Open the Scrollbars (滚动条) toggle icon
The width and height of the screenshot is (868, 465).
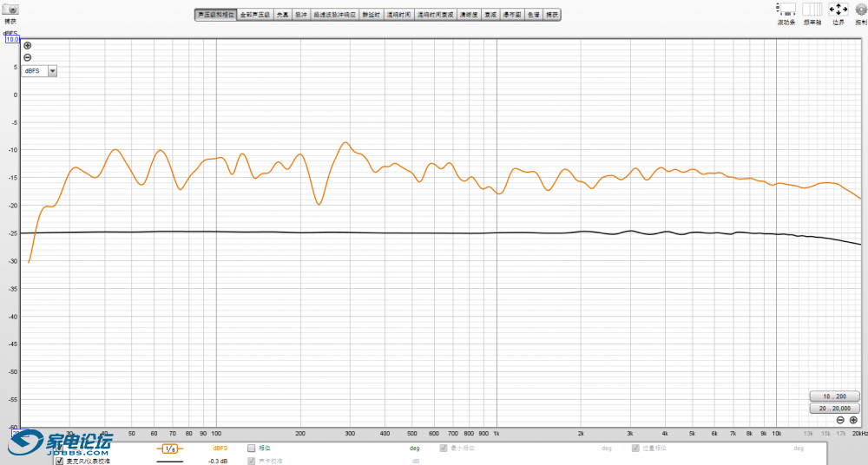tap(786, 10)
